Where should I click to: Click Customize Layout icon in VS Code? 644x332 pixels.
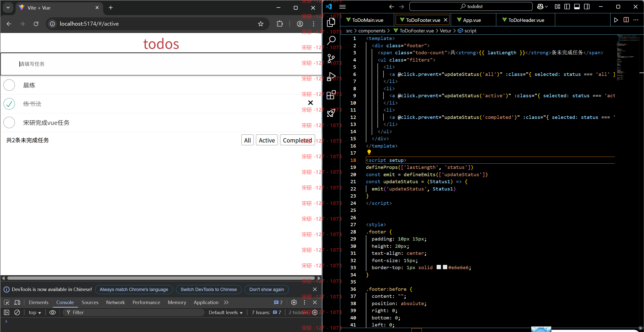(x=557, y=7)
